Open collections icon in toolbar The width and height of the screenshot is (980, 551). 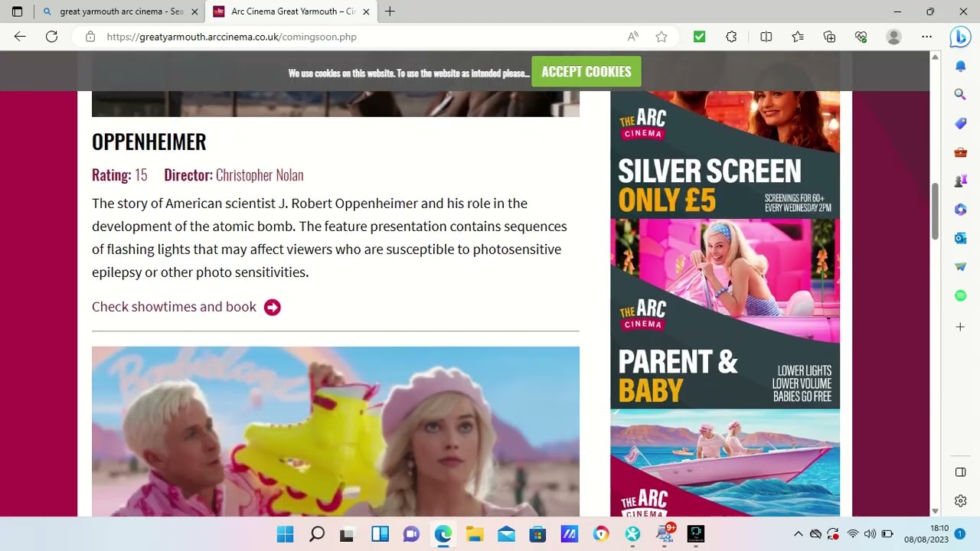(829, 37)
